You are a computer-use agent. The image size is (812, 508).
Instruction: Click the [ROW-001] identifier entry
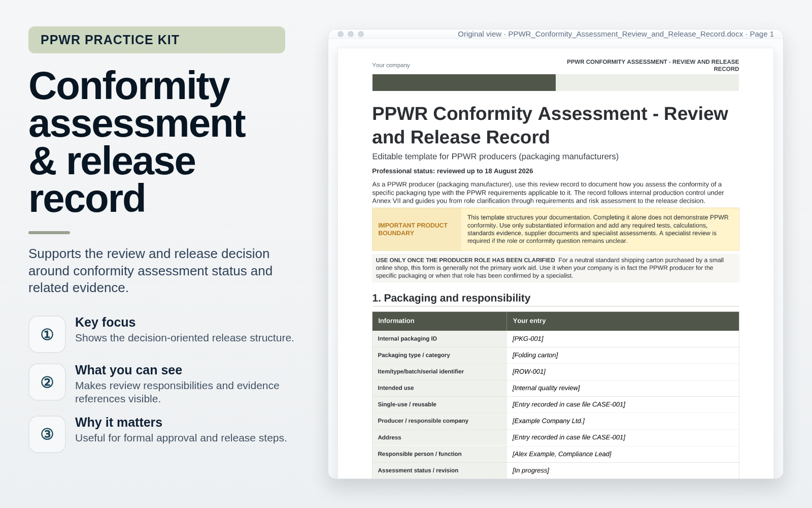point(623,372)
